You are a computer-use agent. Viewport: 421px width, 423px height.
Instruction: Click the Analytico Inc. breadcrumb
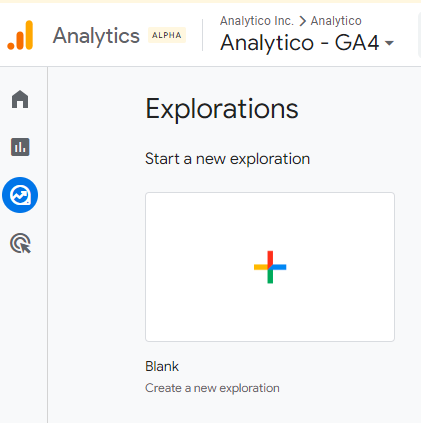click(257, 21)
